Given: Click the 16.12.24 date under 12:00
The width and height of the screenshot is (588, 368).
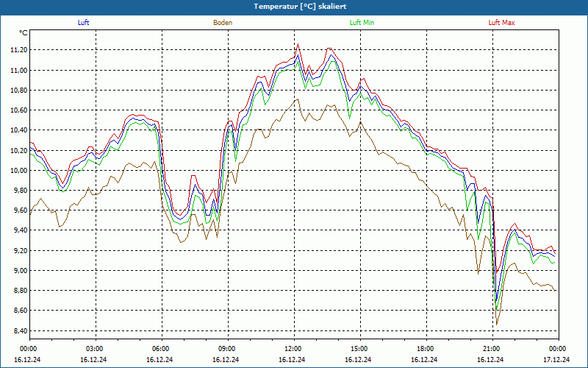Looking at the screenshot, I should [292, 360].
